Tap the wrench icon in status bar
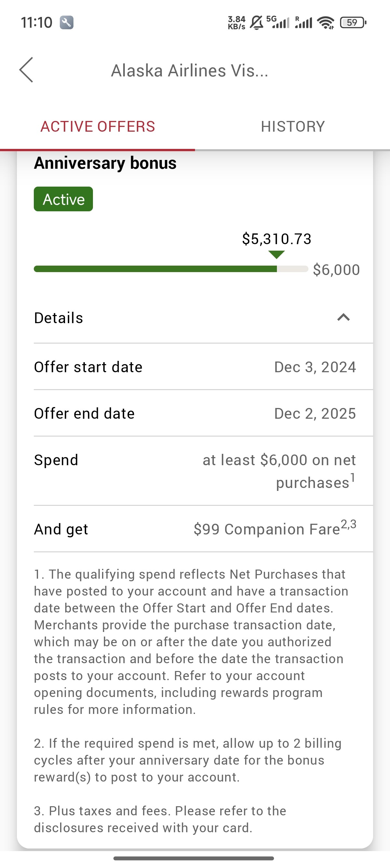Screen dimensions: 390x868 (66, 22)
